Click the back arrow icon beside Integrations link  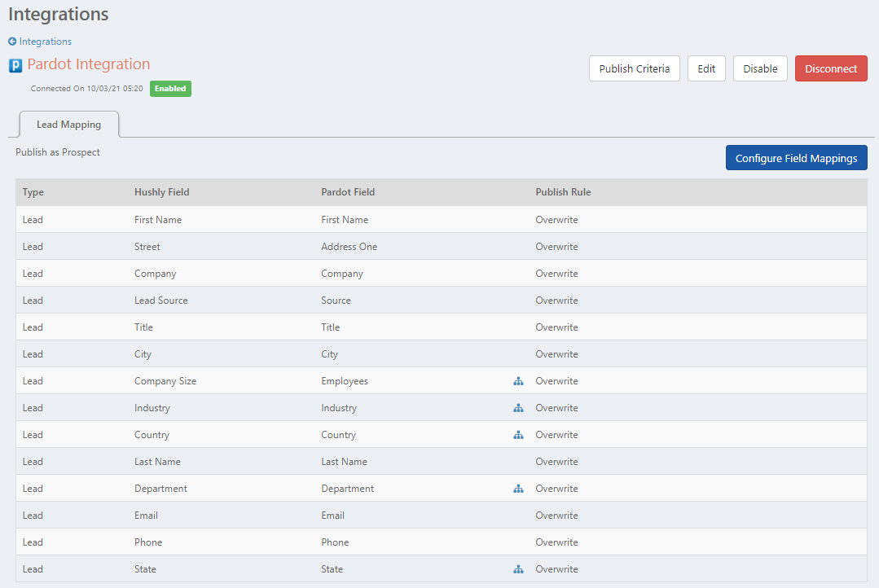tap(12, 42)
